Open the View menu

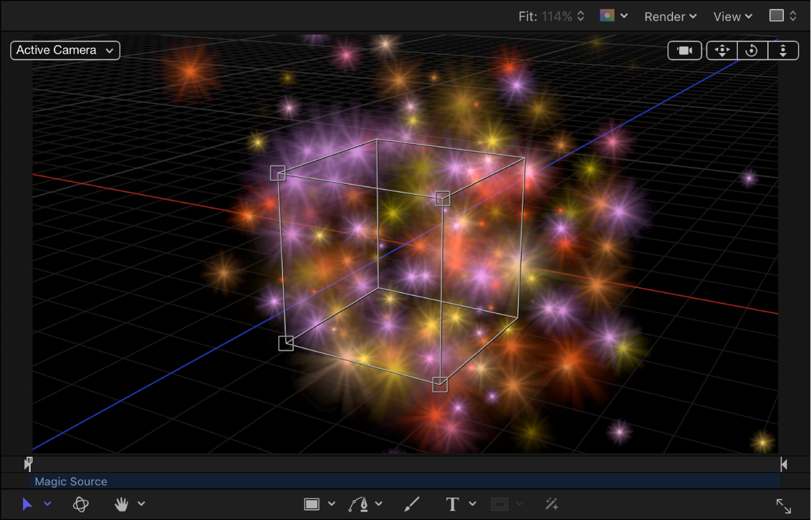pyautogui.click(x=731, y=16)
